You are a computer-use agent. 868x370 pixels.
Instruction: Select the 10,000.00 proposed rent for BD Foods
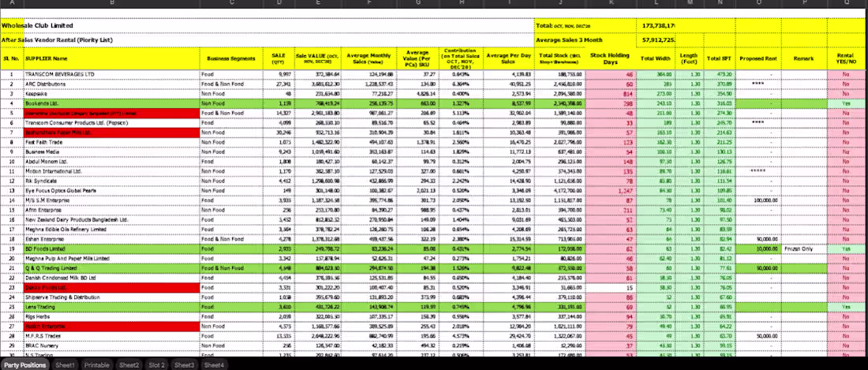[x=758, y=249]
